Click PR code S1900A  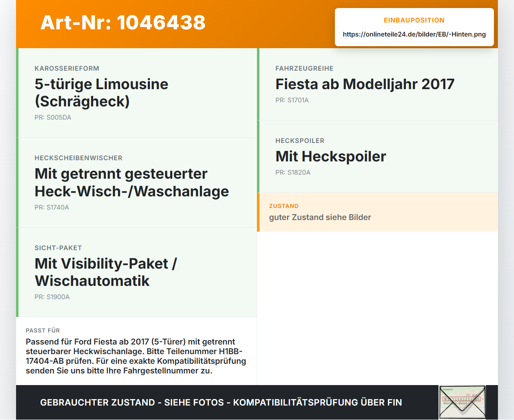coord(52,297)
